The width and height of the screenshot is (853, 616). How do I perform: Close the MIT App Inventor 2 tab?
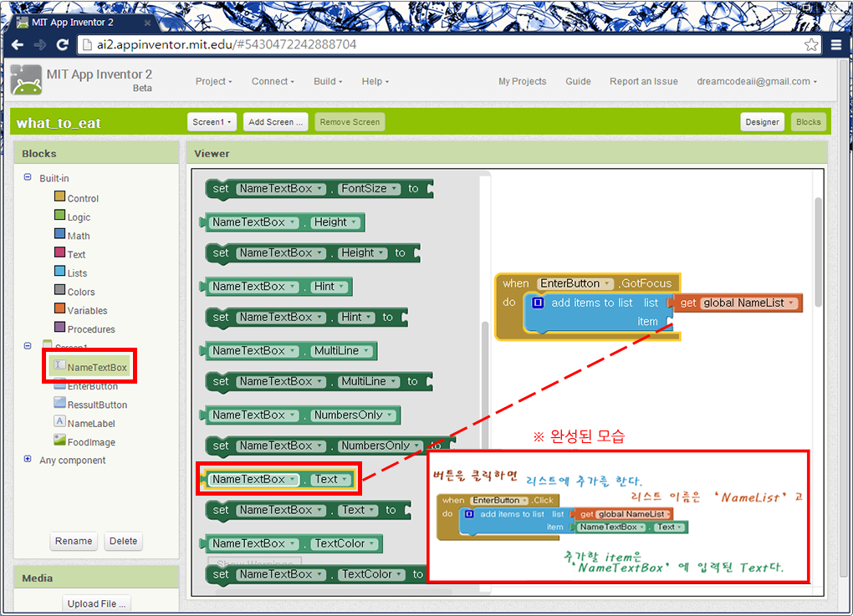pyautogui.click(x=147, y=23)
